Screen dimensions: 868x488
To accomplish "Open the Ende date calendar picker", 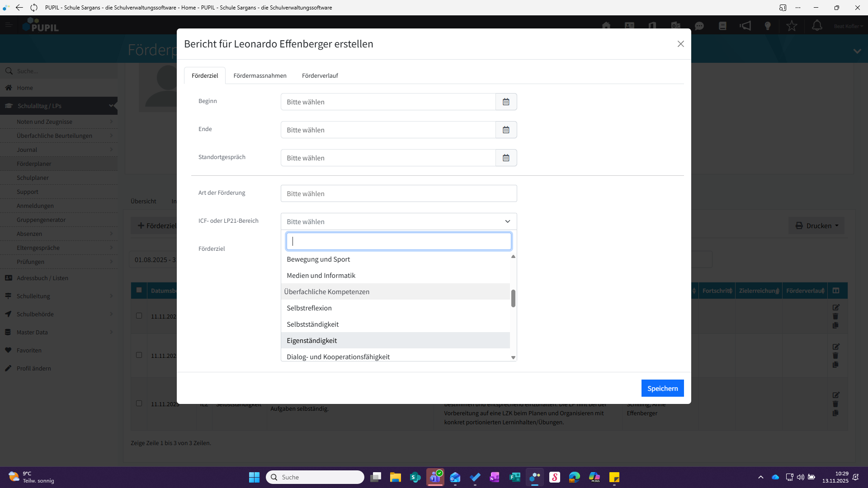I will tap(506, 130).
